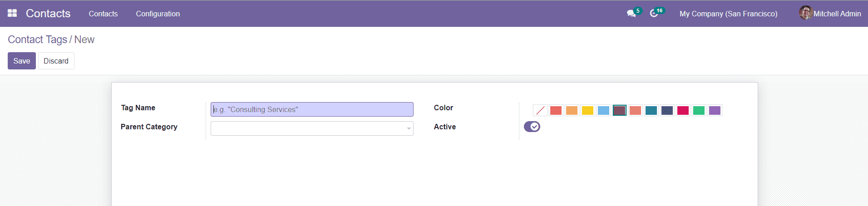Click Mitchell Admin user avatar
The width and height of the screenshot is (868, 206).
tap(806, 13)
